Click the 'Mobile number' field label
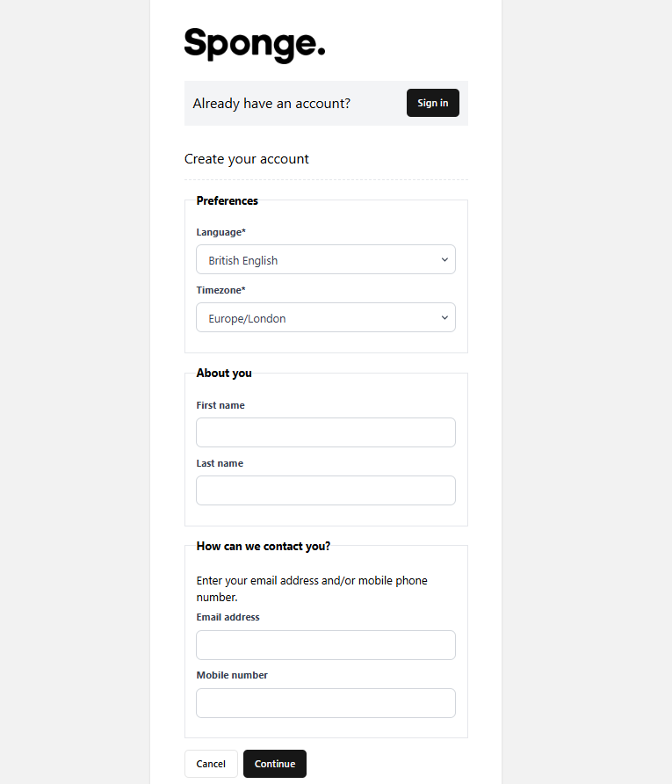 click(x=232, y=675)
